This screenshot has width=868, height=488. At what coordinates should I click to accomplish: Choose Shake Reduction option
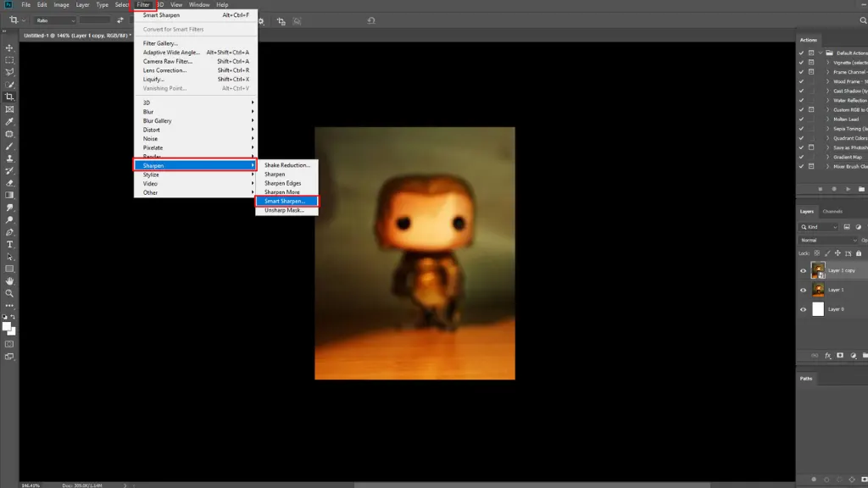[x=287, y=165]
